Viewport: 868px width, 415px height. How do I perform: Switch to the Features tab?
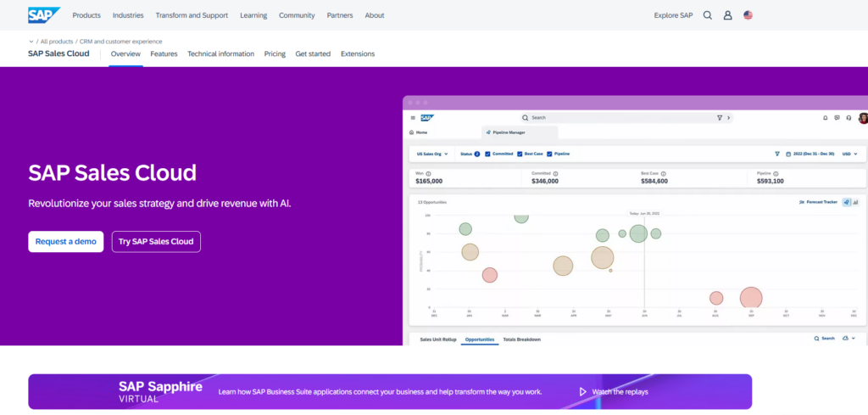point(164,53)
